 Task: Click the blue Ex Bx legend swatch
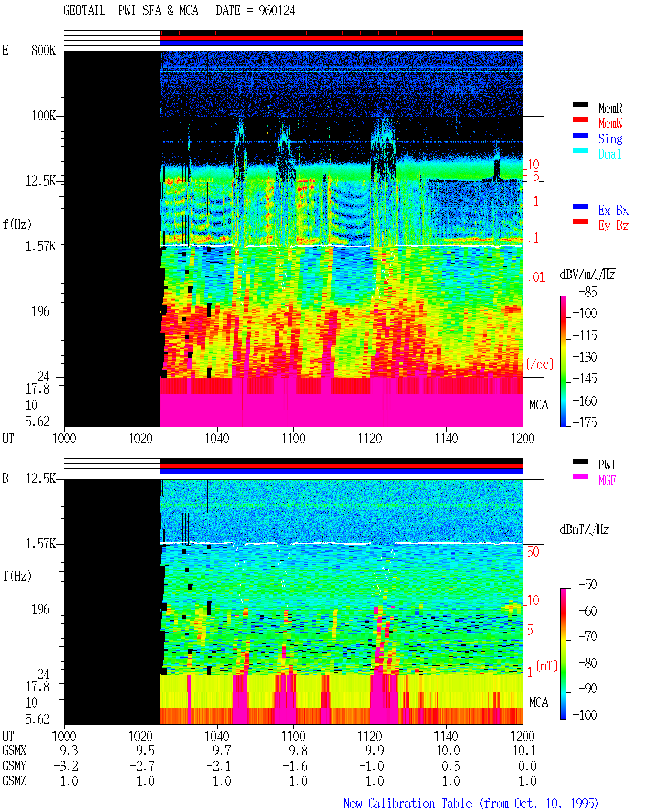click(581, 206)
